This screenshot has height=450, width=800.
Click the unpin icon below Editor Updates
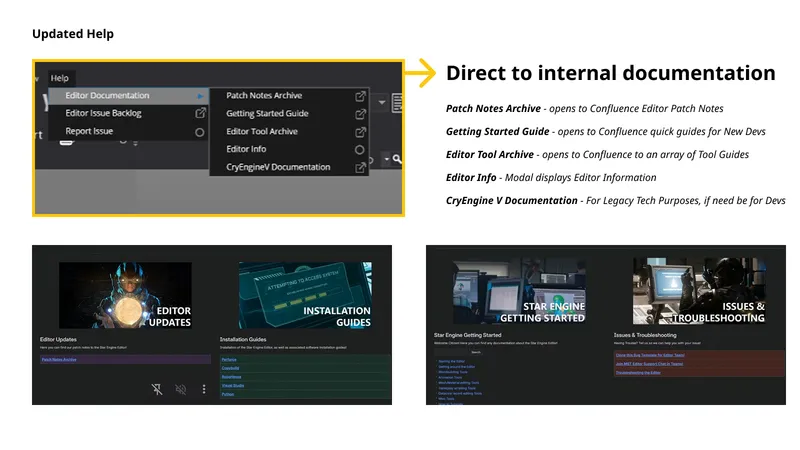(157, 389)
